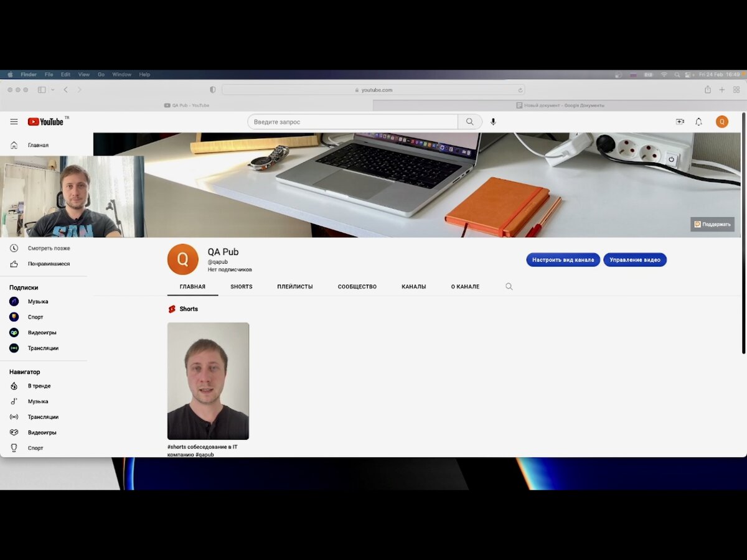Click the youtube.com address bar

coord(374,90)
